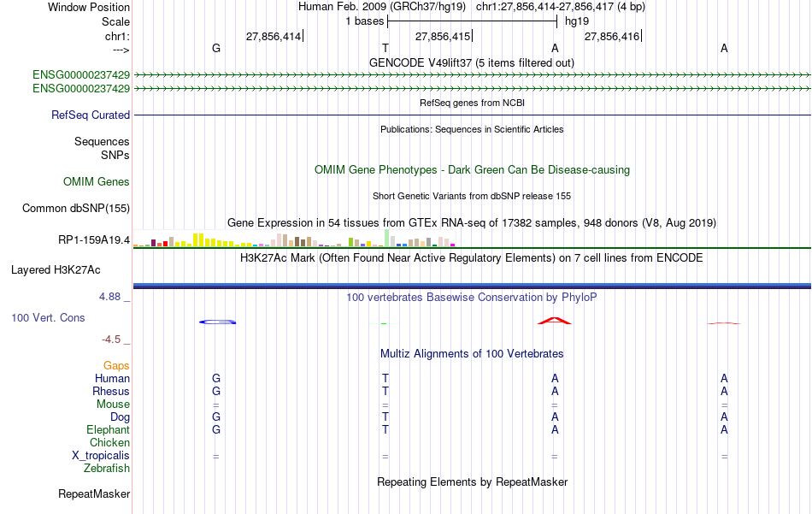Image resolution: width=812 pixels, height=514 pixels.
Task: Click the 27,856,416 coordinate tick label
Action: click(612, 36)
